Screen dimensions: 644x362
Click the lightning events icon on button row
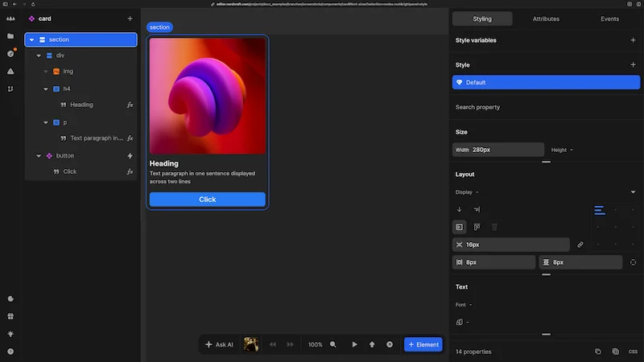[x=130, y=155]
